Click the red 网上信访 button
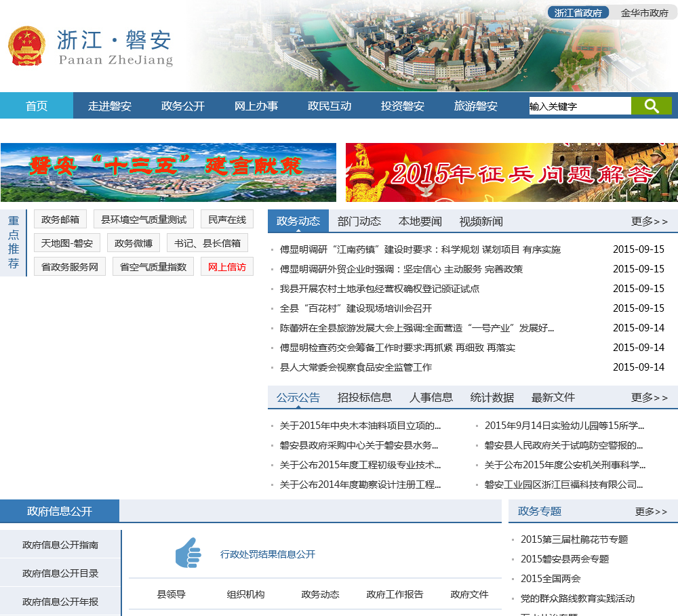 click(227, 267)
